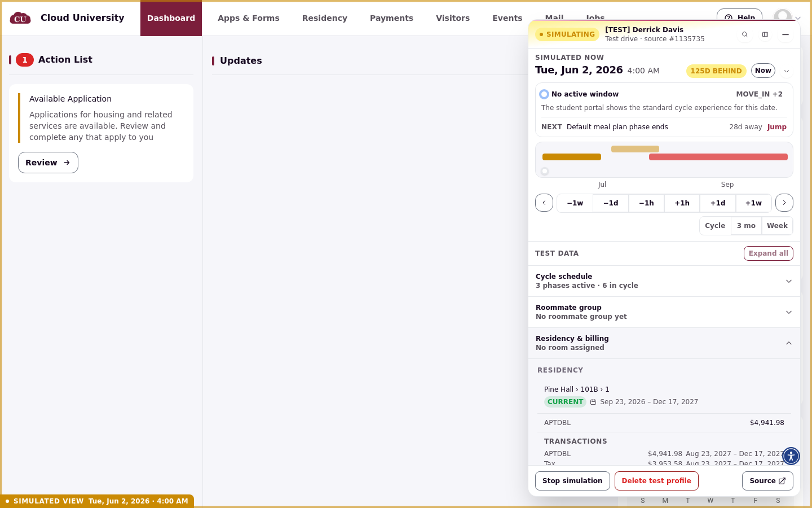Image resolution: width=812 pixels, height=508 pixels.
Task: Click the No active window status circle
Action: pyautogui.click(x=544, y=94)
